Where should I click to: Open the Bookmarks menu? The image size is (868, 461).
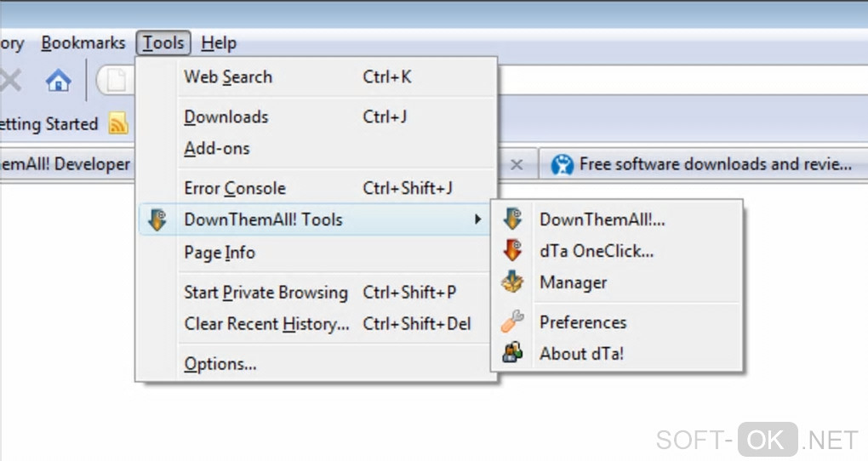(x=83, y=43)
